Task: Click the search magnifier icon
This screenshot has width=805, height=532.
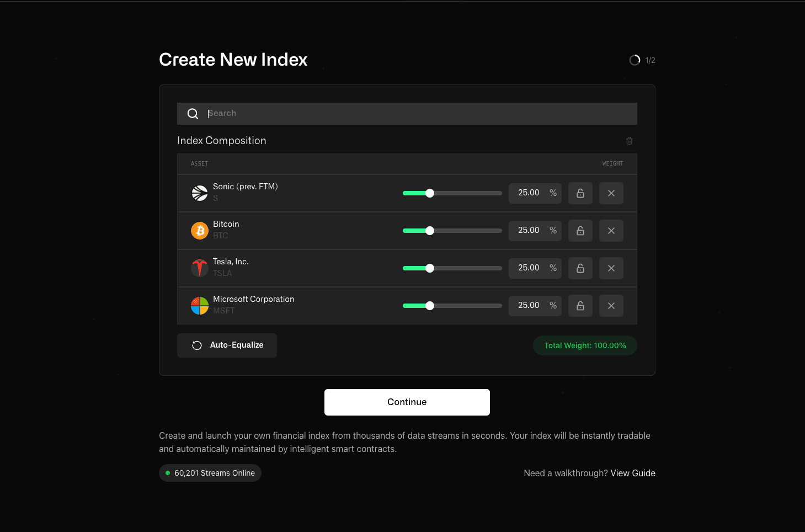Action: (193, 113)
